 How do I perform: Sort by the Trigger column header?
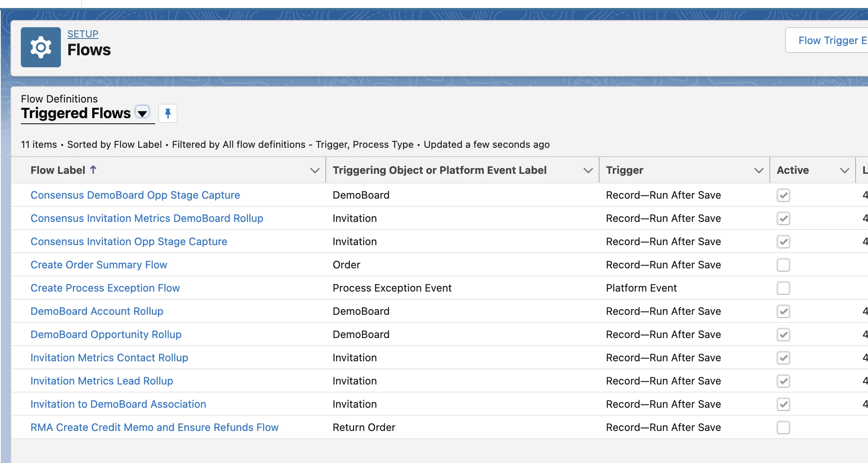(x=624, y=170)
